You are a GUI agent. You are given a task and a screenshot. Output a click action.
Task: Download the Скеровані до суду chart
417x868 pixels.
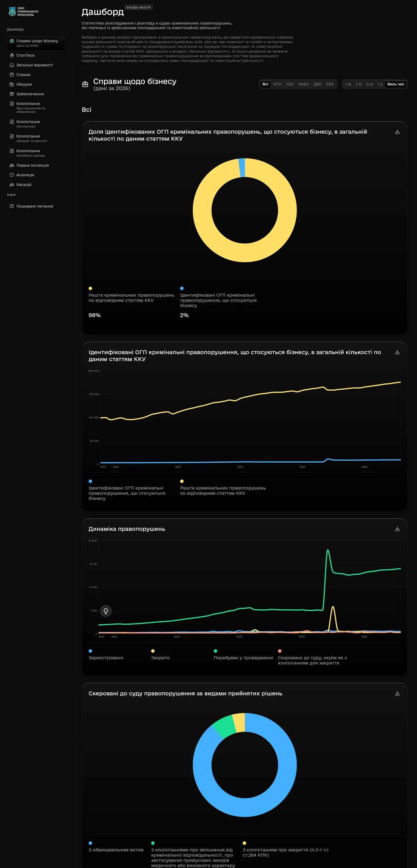tap(397, 693)
